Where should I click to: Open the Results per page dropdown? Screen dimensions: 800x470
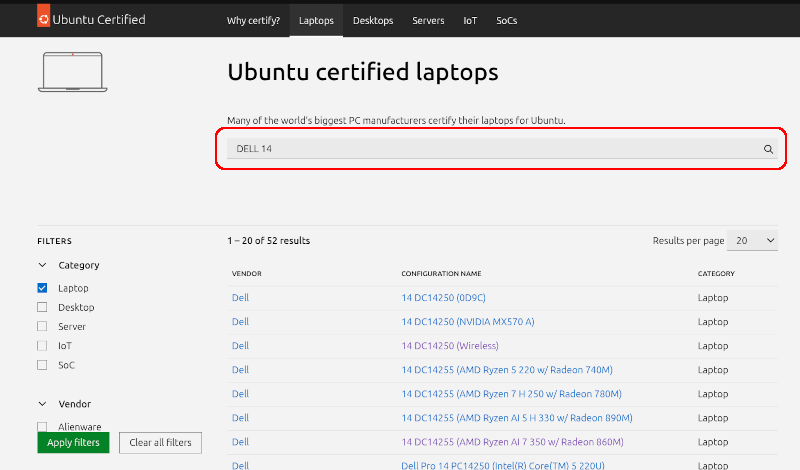752,240
